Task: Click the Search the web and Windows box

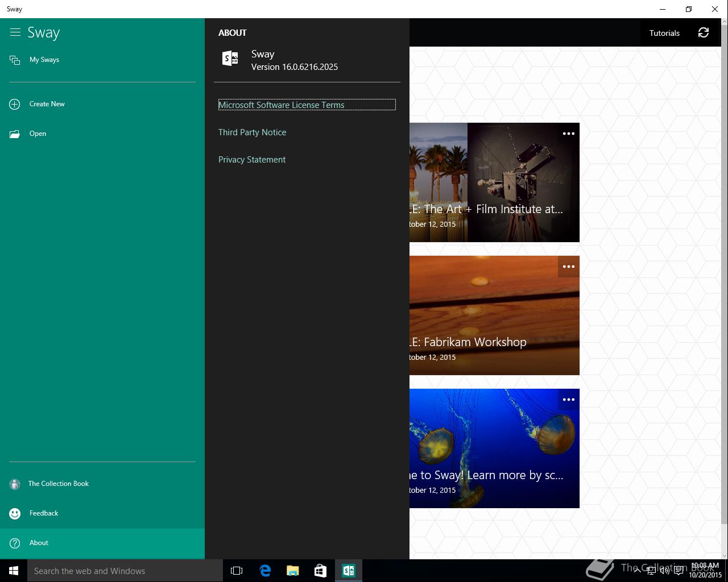Action: click(x=125, y=571)
